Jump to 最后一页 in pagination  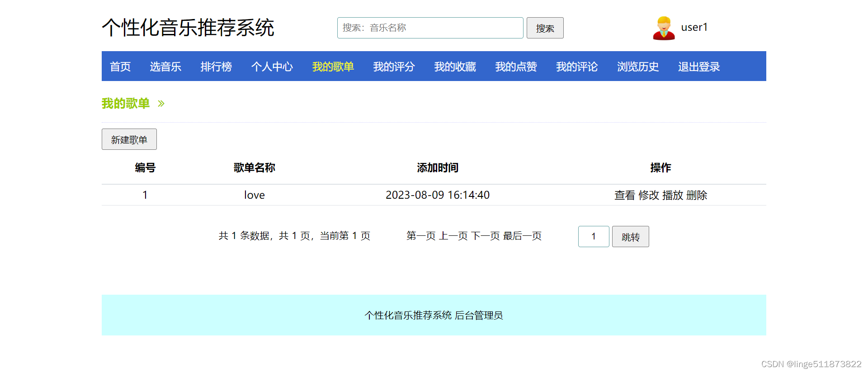(523, 236)
